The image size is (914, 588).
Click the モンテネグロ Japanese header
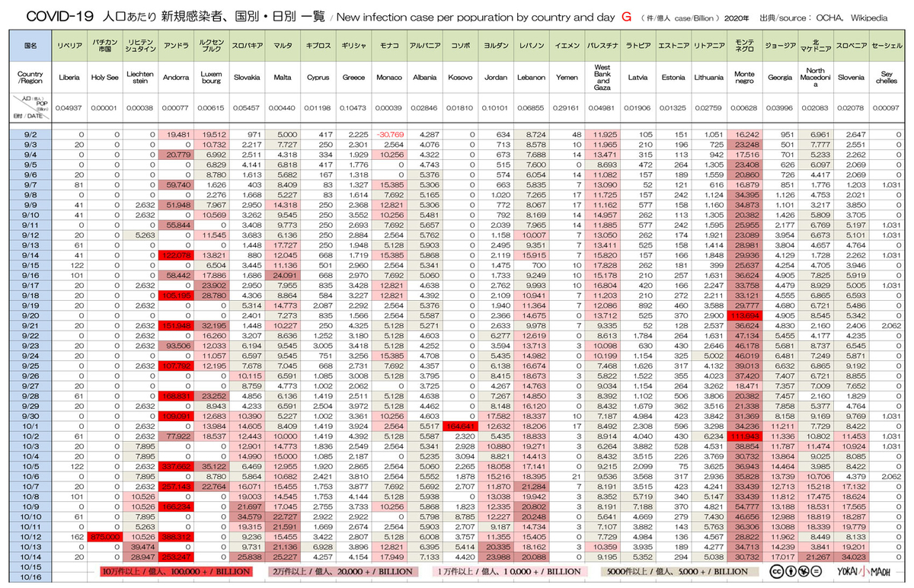(x=744, y=46)
